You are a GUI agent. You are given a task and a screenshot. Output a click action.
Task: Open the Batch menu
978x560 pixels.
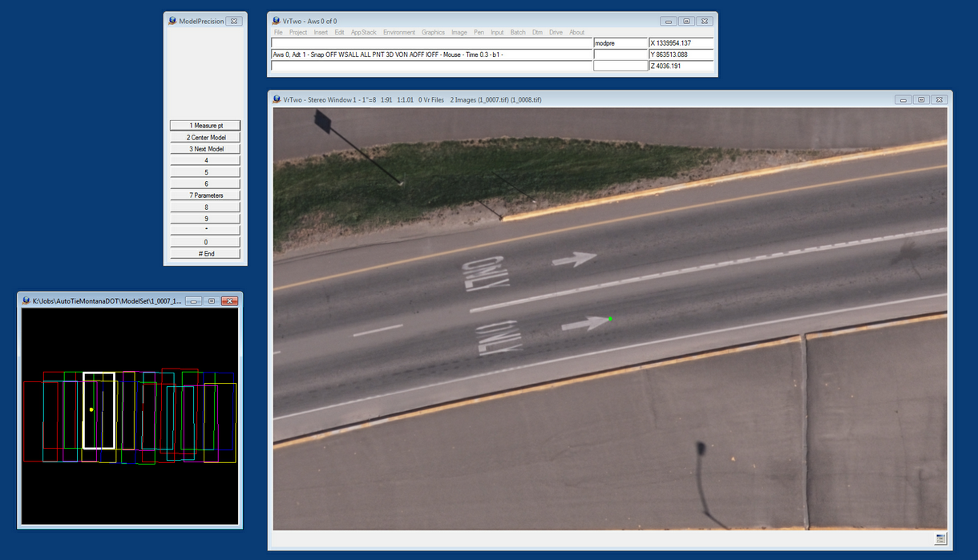(518, 33)
